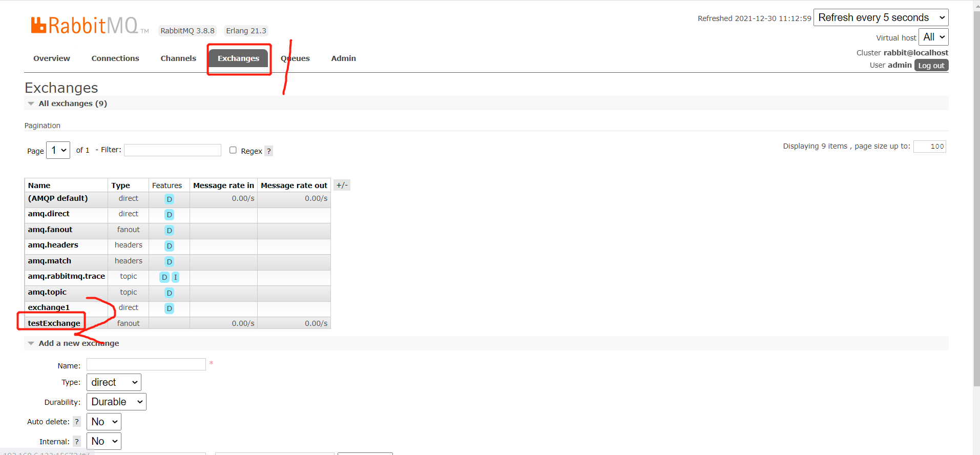
Task: Sort table by Name column header
Action: [x=39, y=185]
